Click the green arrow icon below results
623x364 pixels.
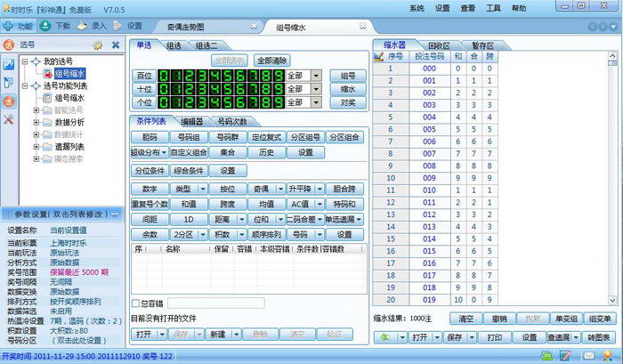[x=384, y=337]
